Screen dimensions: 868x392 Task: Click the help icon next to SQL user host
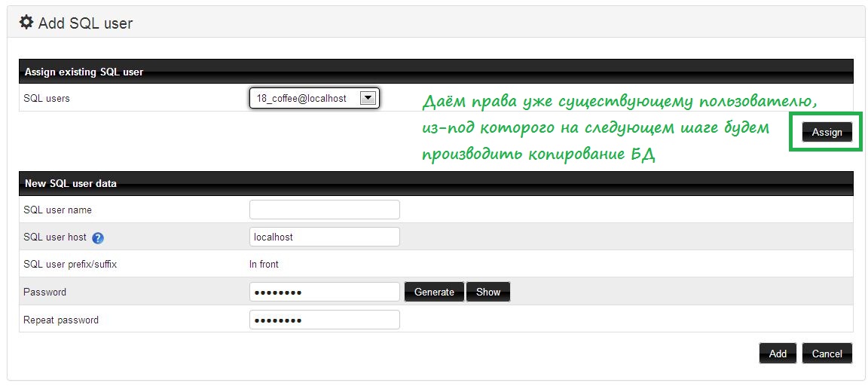coord(98,237)
